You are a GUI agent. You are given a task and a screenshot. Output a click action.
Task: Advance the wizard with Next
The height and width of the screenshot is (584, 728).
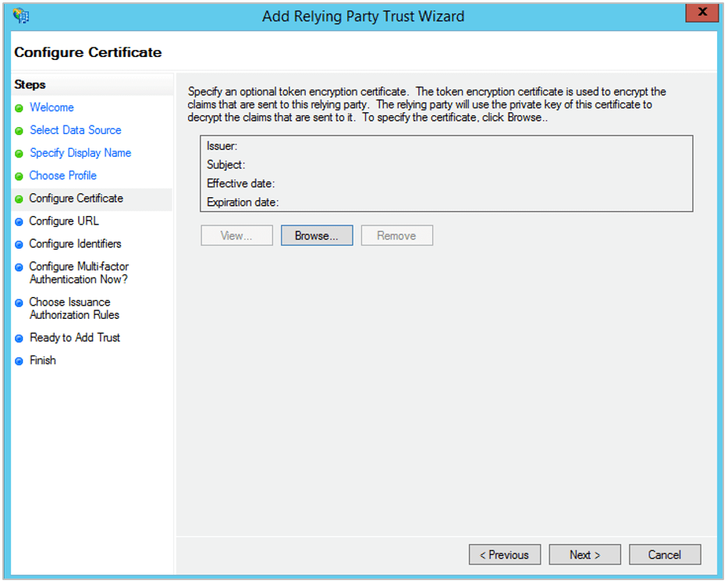(x=584, y=554)
